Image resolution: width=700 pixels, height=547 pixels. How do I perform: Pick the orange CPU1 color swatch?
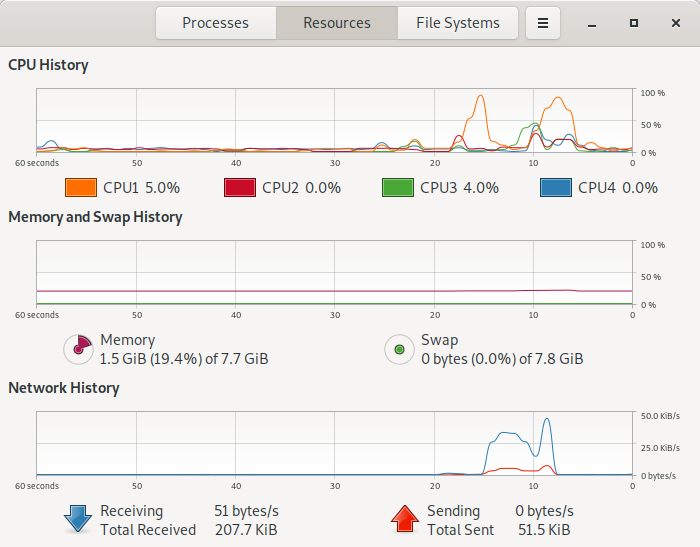pyautogui.click(x=80, y=187)
